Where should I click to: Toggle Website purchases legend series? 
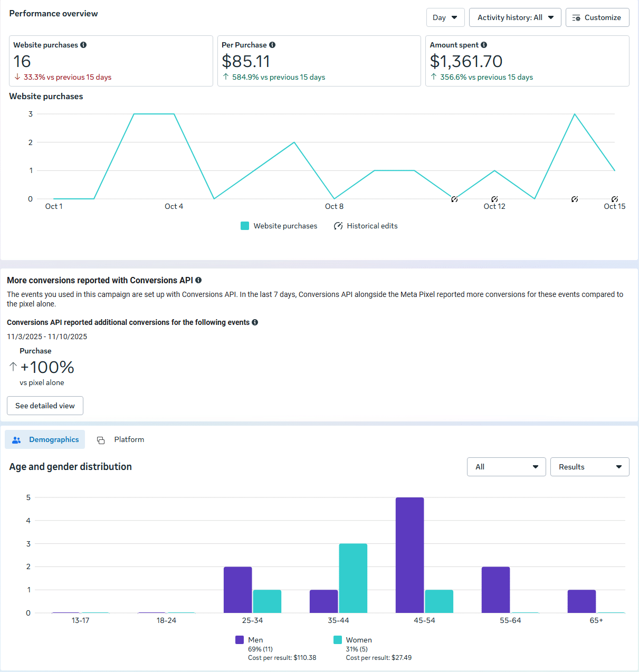coord(245,226)
